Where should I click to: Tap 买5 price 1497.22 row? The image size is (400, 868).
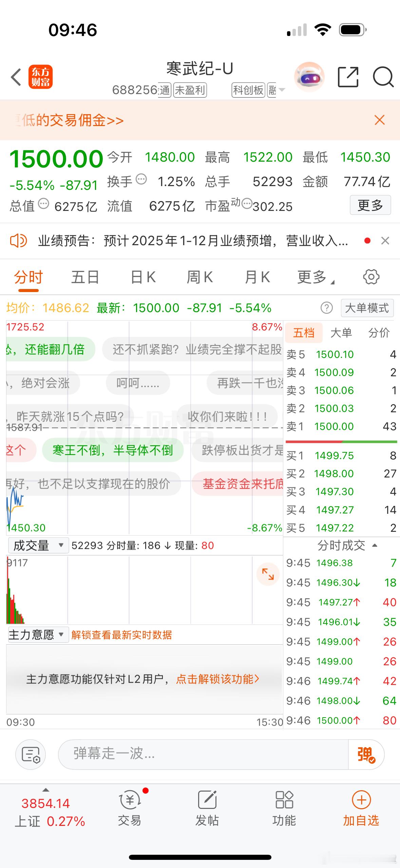341,528
